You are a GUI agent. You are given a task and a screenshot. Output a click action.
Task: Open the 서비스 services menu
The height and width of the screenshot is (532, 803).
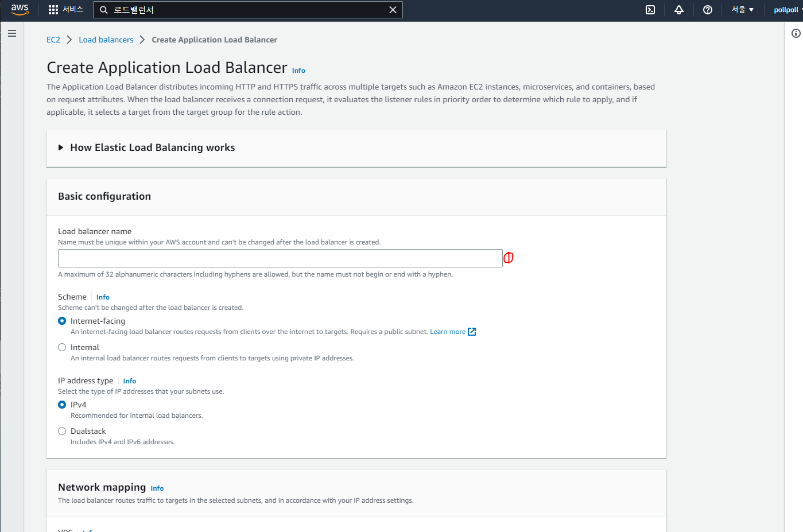(x=73, y=10)
